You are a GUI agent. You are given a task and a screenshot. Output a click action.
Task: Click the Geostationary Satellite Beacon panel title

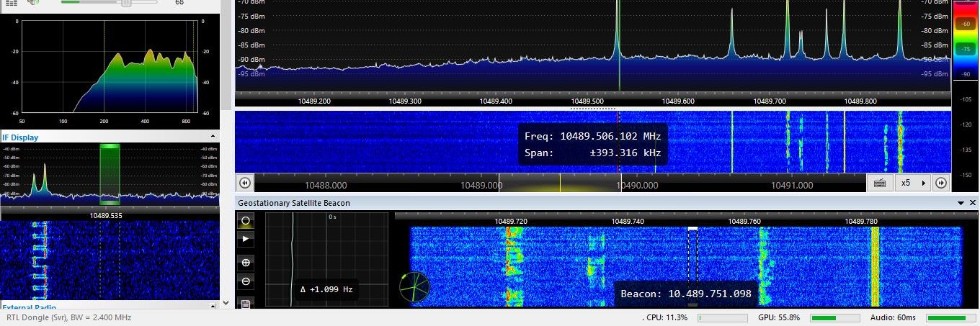tap(294, 203)
